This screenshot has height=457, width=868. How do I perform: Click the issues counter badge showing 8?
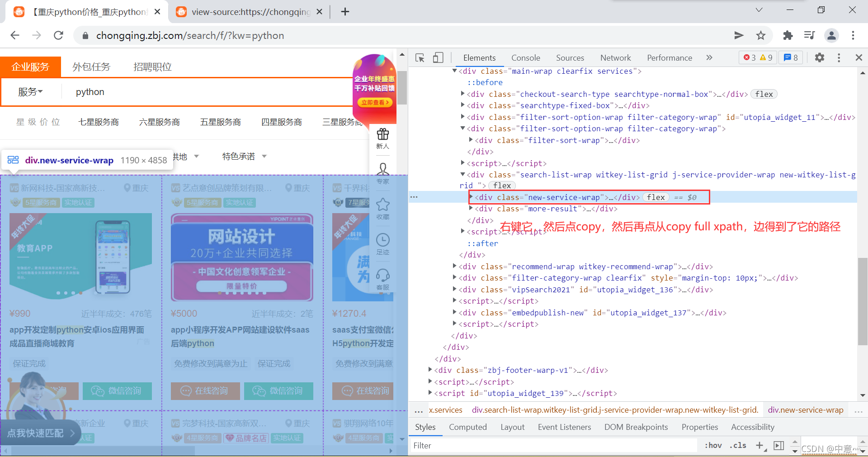click(x=791, y=57)
